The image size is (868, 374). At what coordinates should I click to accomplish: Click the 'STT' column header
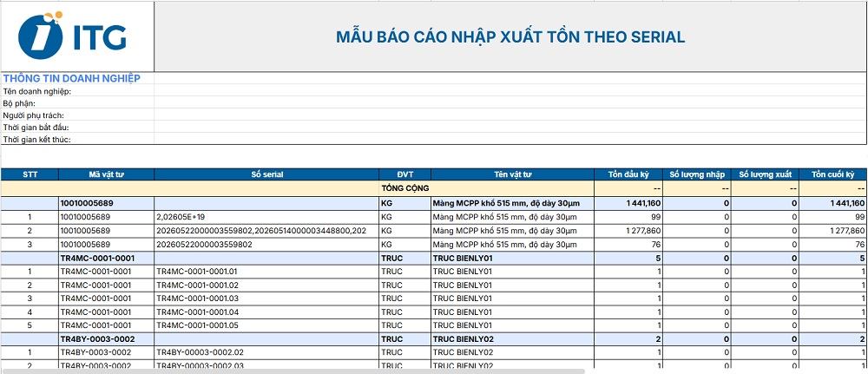click(x=30, y=174)
